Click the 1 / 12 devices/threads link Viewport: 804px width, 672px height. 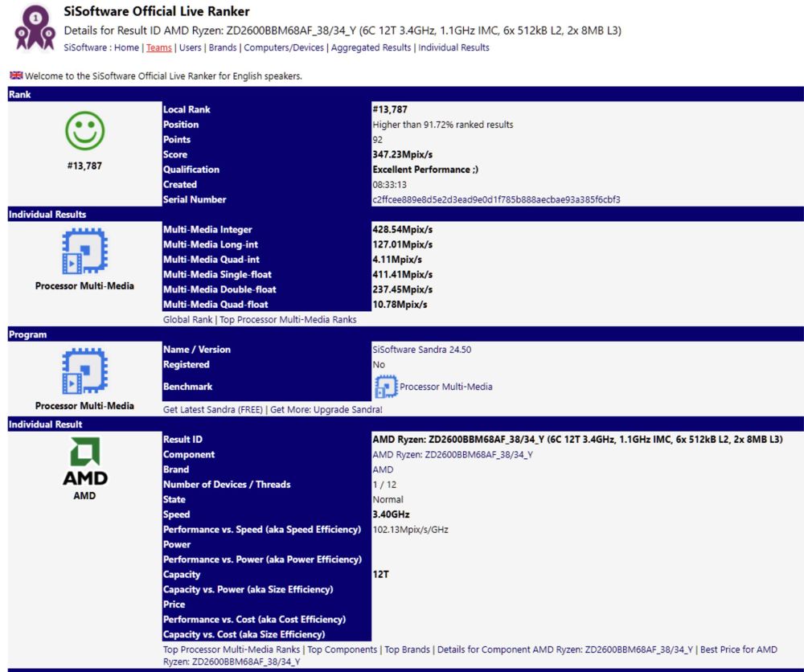(384, 485)
